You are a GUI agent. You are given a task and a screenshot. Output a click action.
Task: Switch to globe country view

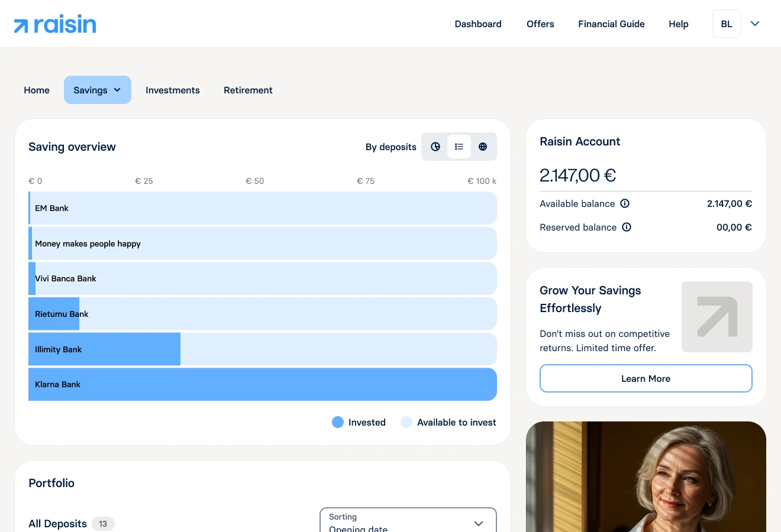coord(483,147)
